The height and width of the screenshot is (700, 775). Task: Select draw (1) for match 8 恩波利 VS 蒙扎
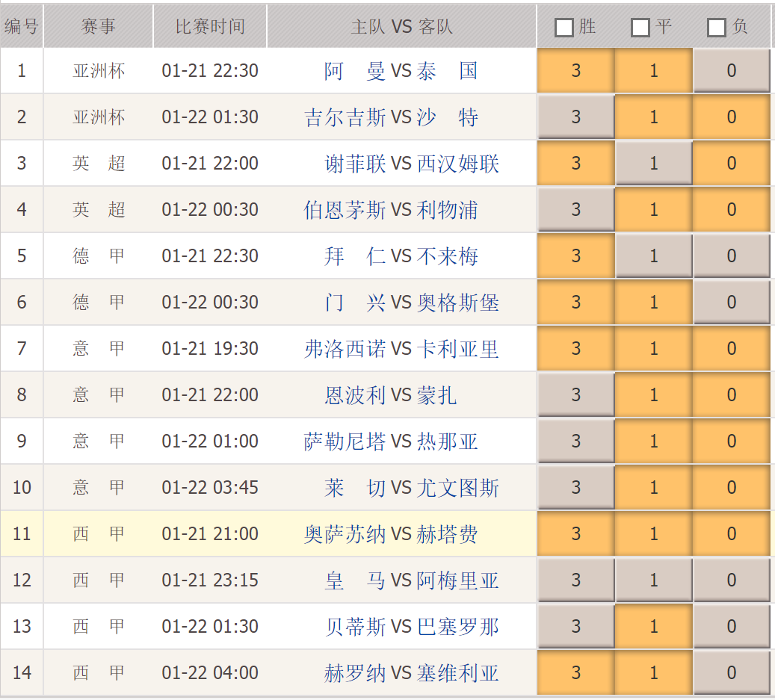tap(654, 394)
